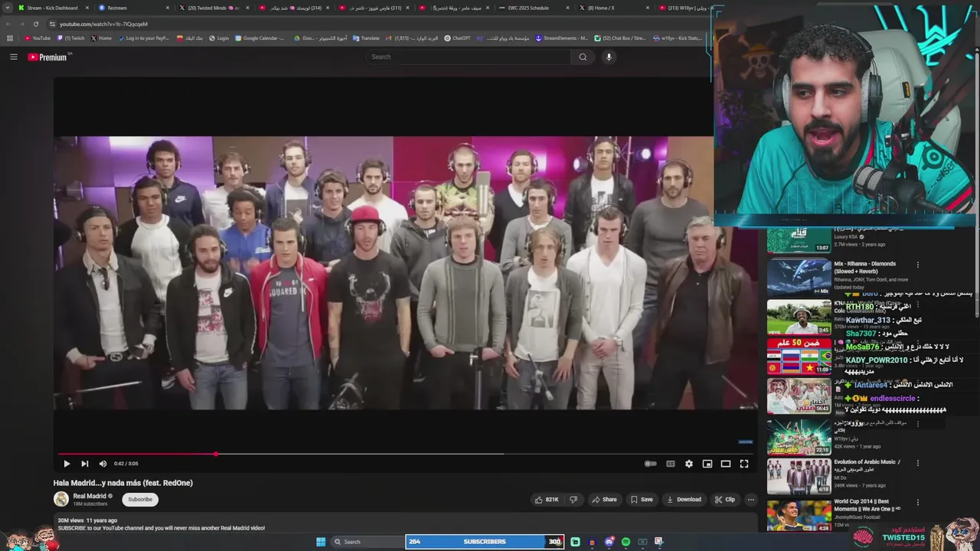Open the ChatGPT bookmark
Viewport: 980px width, 551px height.
(457, 37)
